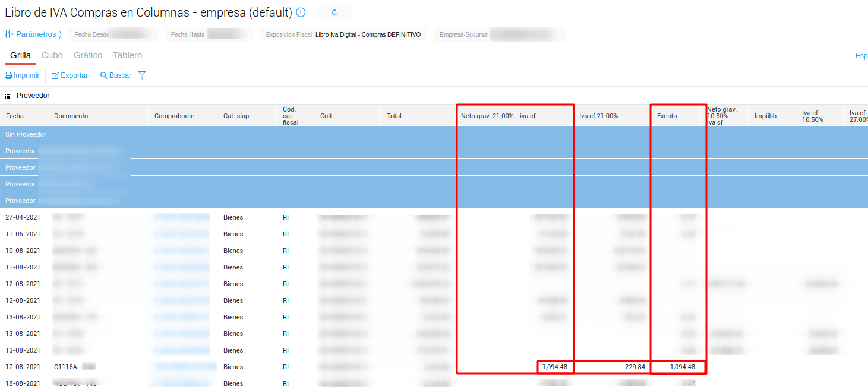Select the 1,094.48 Exento cell

pyautogui.click(x=678, y=367)
